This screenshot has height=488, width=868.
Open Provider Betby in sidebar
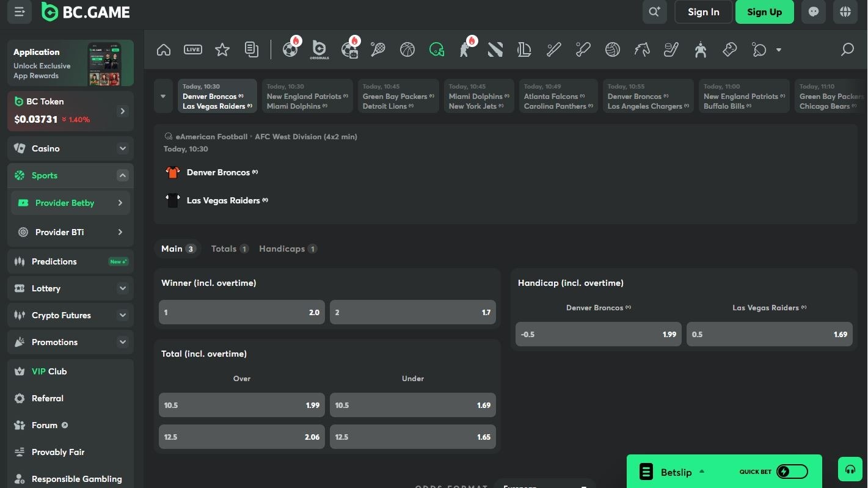coord(70,203)
